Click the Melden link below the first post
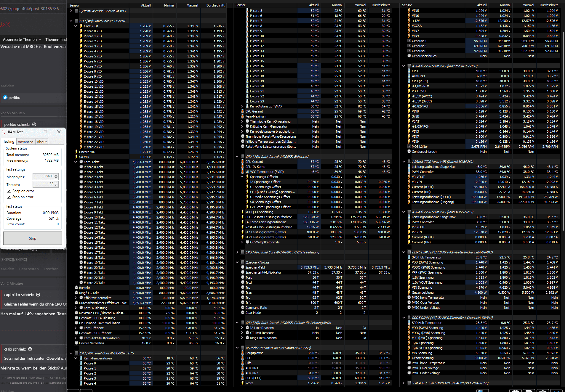 pyautogui.click(x=7, y=86)
